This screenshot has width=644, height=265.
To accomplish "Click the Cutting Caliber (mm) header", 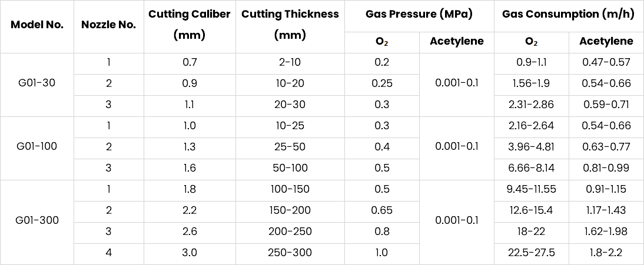I will 189,25.
